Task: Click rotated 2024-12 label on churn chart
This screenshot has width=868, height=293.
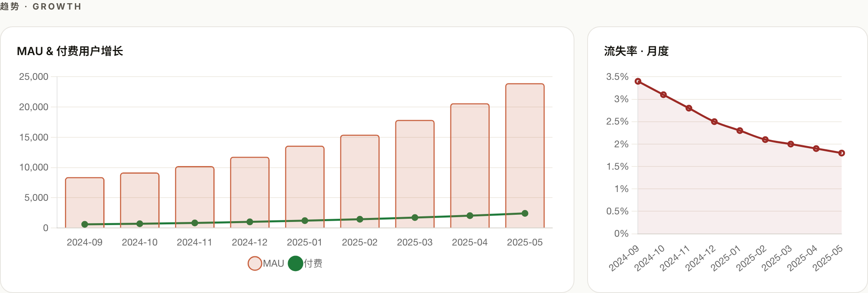Action: click(700, 258)
